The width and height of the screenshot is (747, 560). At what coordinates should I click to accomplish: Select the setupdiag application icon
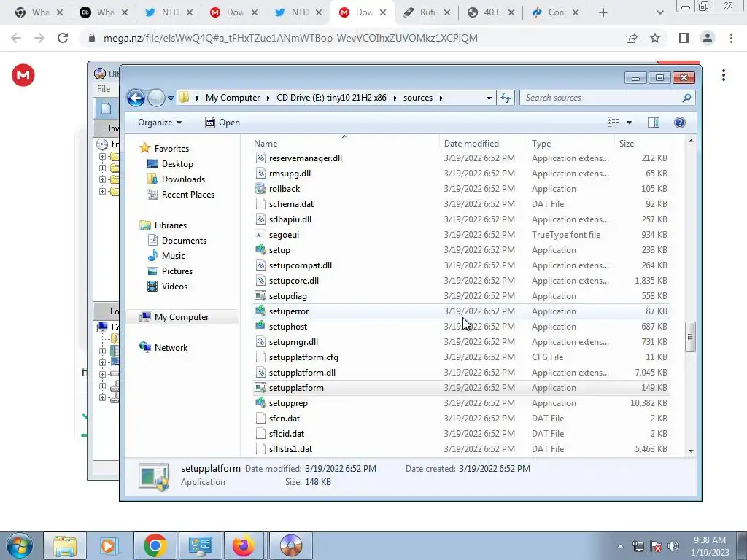pos(260,296)
